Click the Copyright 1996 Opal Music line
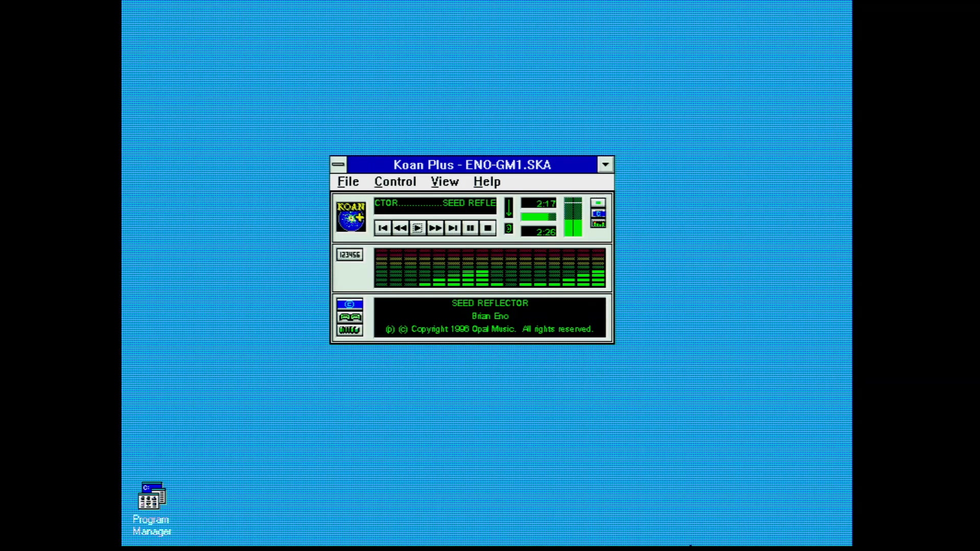Screen dimensions: 980x551 (x=489, y=329)
